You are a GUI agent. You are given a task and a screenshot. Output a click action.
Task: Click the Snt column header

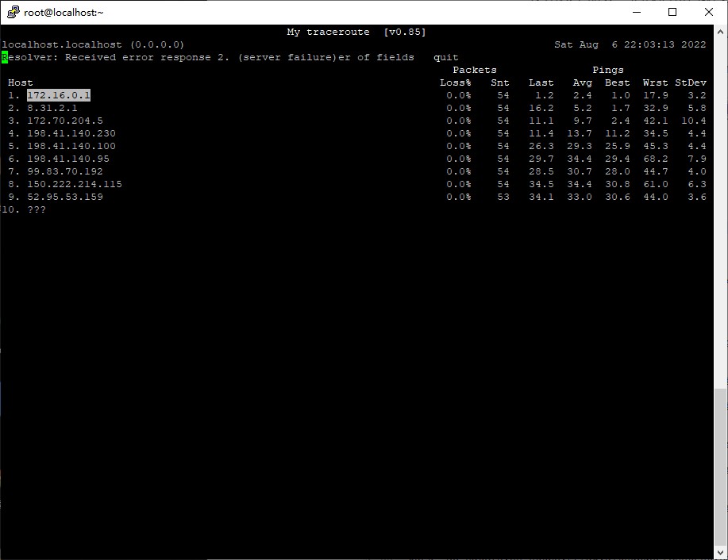click(x=500, y=82)
